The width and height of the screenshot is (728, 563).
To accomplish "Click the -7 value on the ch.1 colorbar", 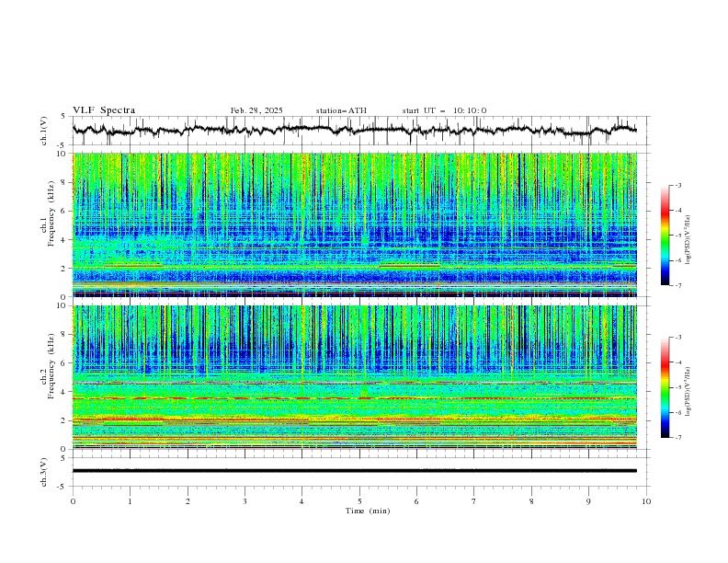I will tap(677, 285).
